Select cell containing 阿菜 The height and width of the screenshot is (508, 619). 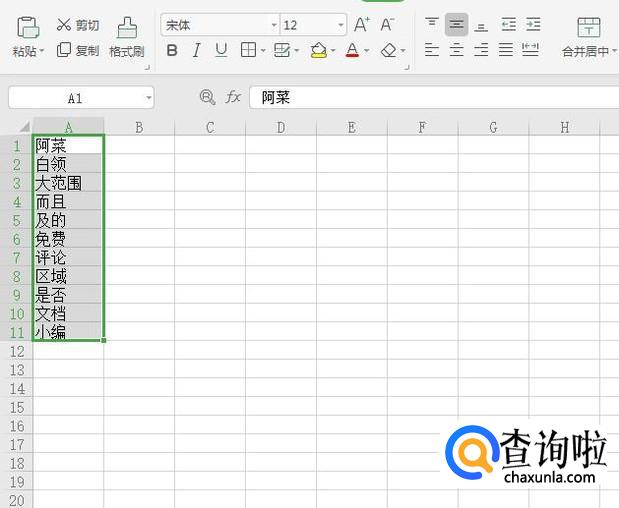tap(68, 145)
